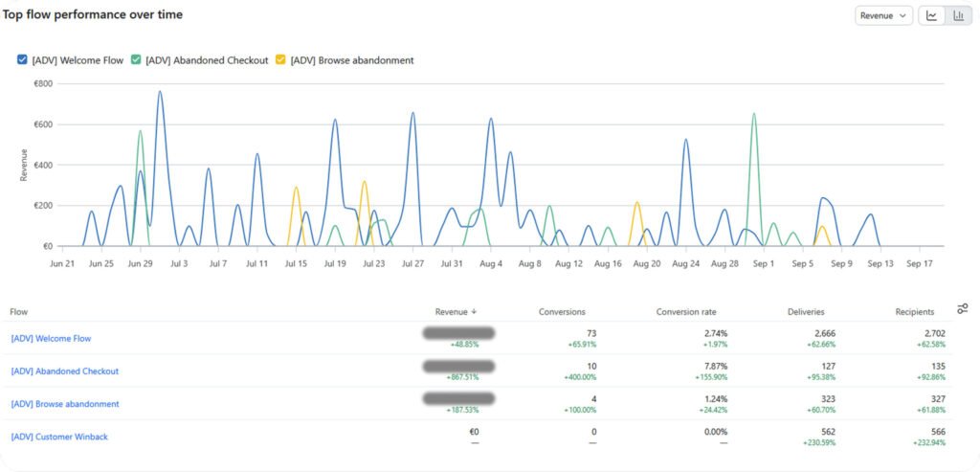Toggle the Welcome Flow series checkbox
Screen dimensions: 980x472
pyautogui.click(x=22, y=60)
